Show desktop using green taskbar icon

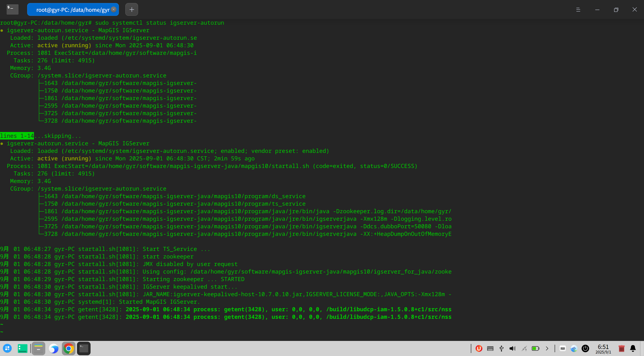[23, 348]
